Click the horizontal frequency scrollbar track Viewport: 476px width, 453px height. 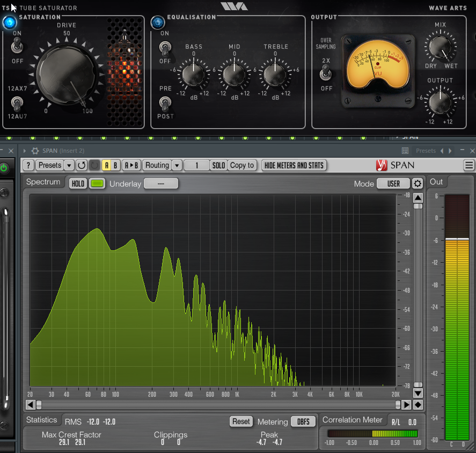(218, 405)
